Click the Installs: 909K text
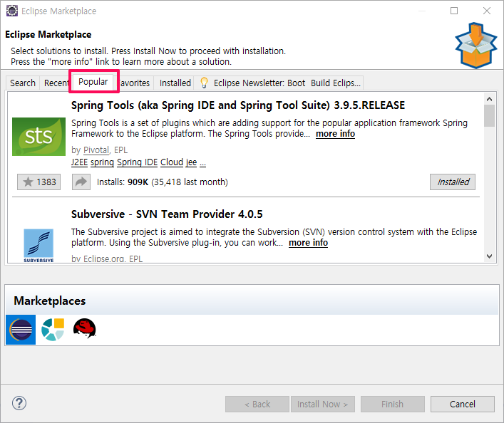 pos(163,182)
